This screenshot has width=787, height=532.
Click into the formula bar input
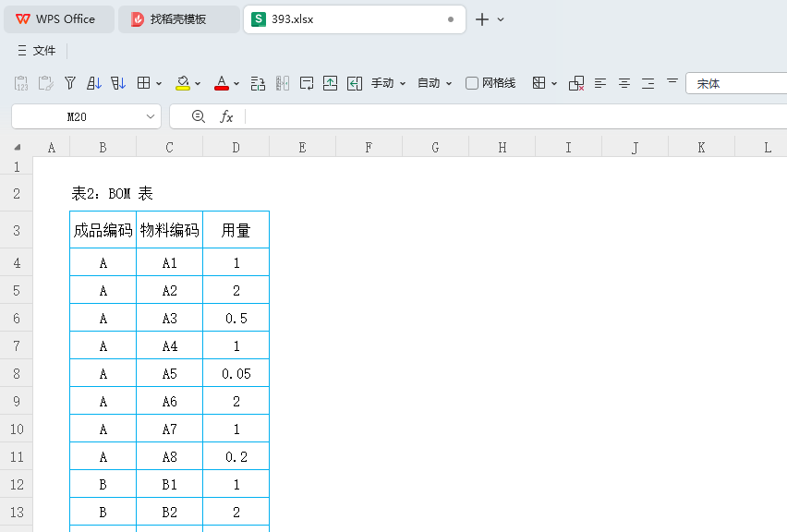[x=516, y=117]
